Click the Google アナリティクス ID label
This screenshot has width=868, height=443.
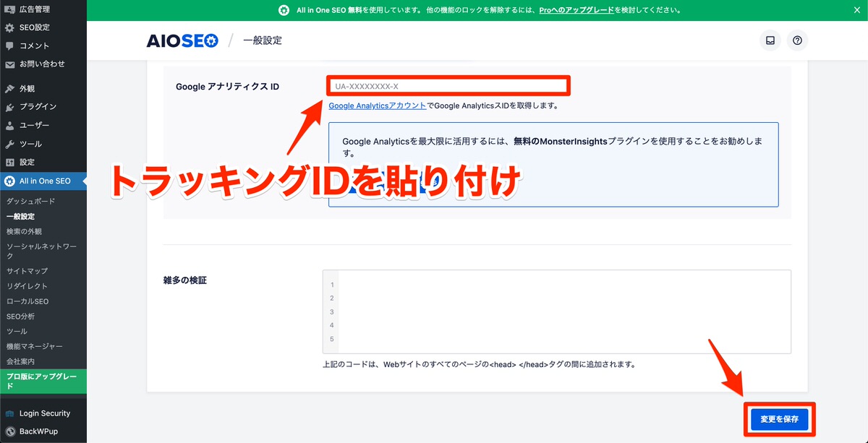point(227,87)
